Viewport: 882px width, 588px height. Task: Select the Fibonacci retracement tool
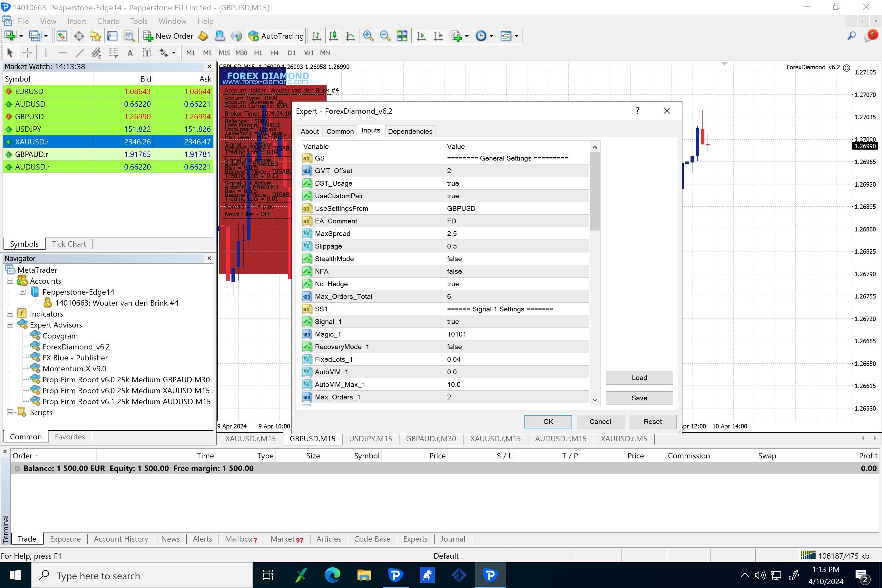click(x=113, y=53)
